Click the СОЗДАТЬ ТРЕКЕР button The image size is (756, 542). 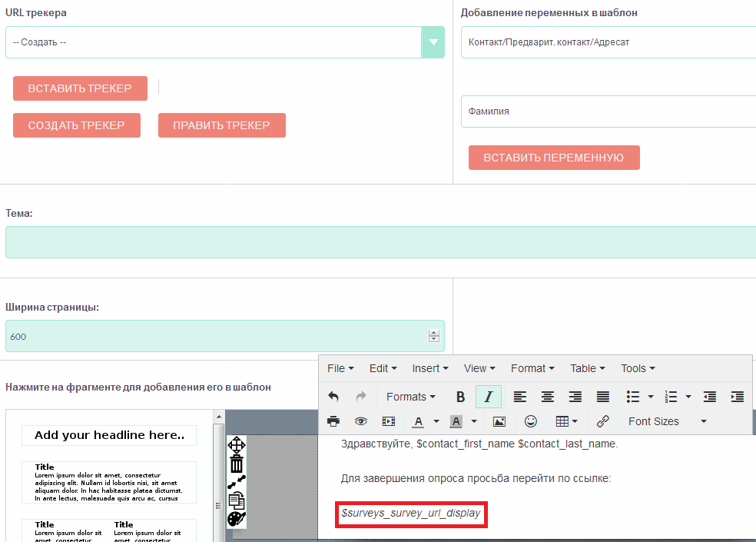[x=77, y=125]
